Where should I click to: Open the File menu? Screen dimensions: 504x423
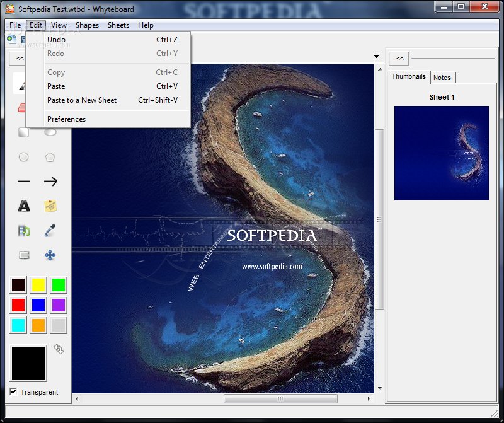(x=15, y=25)
